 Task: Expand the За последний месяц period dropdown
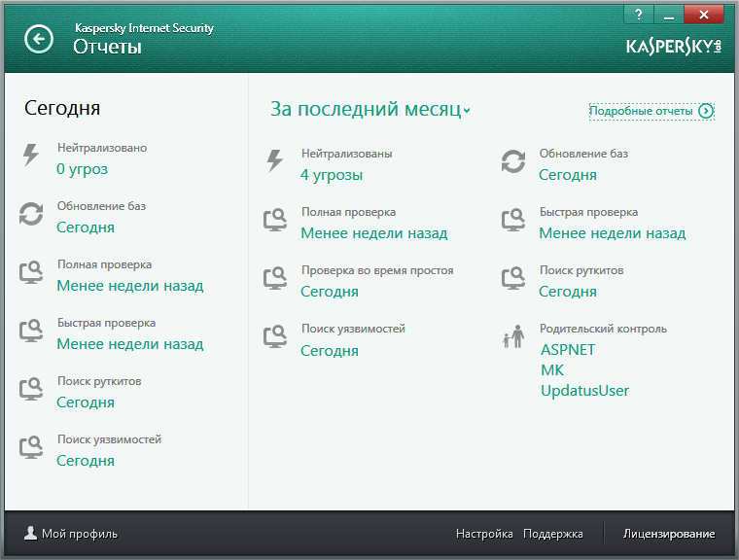(369, 109)
